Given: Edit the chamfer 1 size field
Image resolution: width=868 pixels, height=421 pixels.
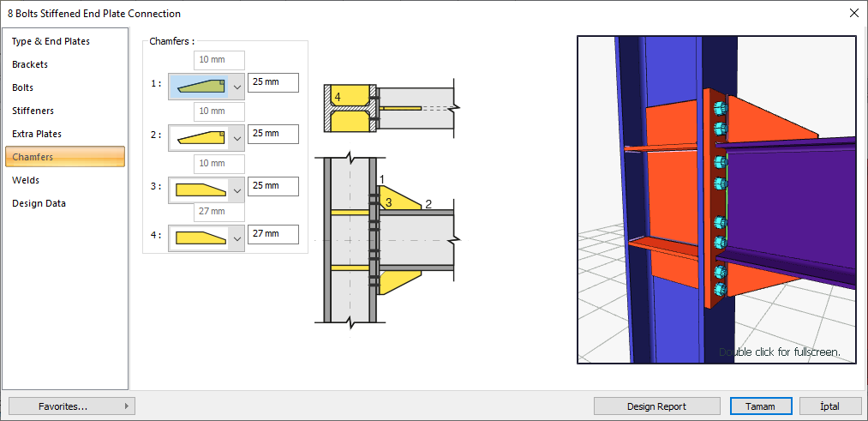Looking at the screenshot, I should (273, 82).
